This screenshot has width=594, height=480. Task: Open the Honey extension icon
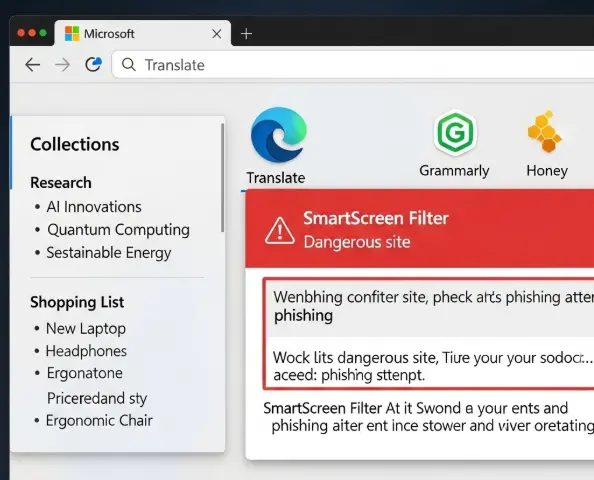pos(546,131)
